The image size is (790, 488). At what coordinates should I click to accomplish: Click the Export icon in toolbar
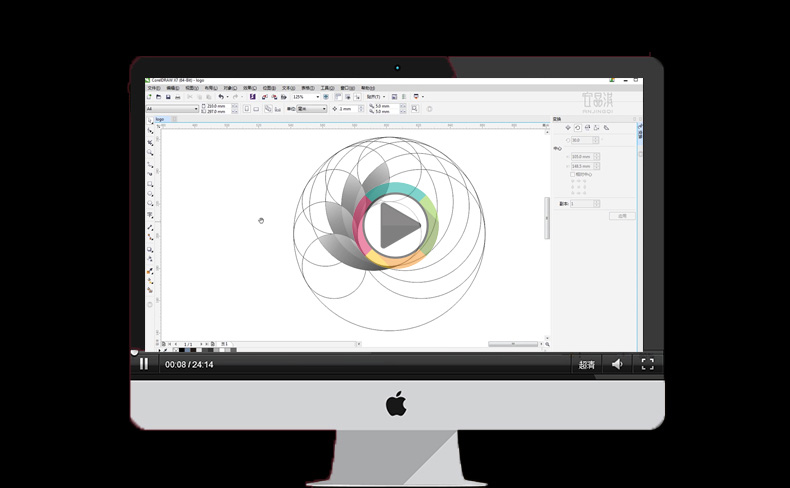pyautogui.click(x=275, y=97)
